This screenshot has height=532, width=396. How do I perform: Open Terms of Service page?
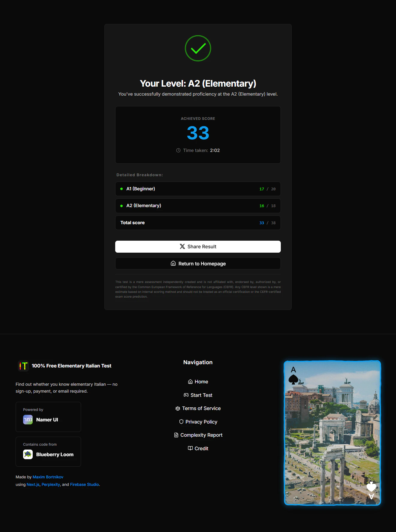[198, 409]
